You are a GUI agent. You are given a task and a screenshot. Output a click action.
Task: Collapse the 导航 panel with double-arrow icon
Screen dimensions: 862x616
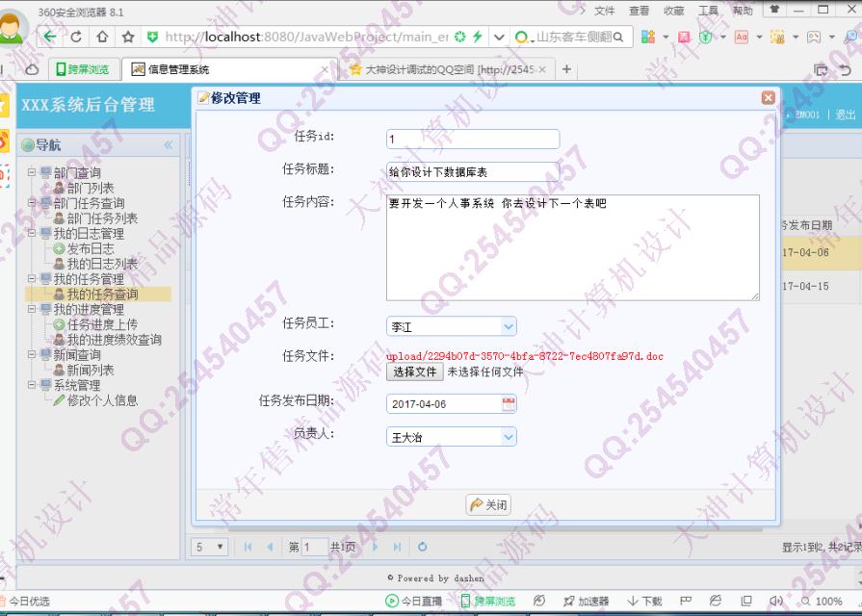tap(169, 145)
